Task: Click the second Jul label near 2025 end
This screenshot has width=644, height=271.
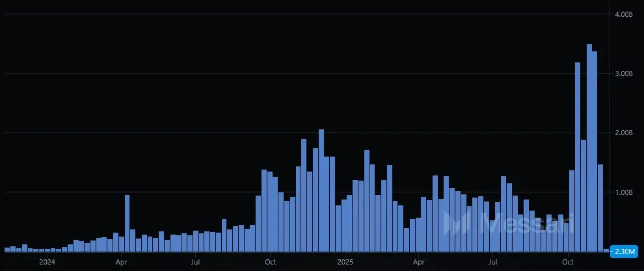Action: pos(494,263)
